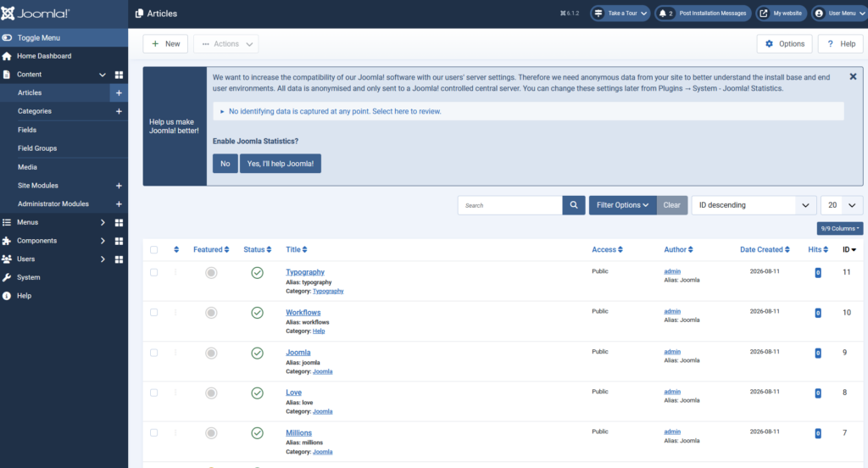This screenshot has height=468, width=868.
Task: Click in the Search articles field
Action: coord(509,205)
